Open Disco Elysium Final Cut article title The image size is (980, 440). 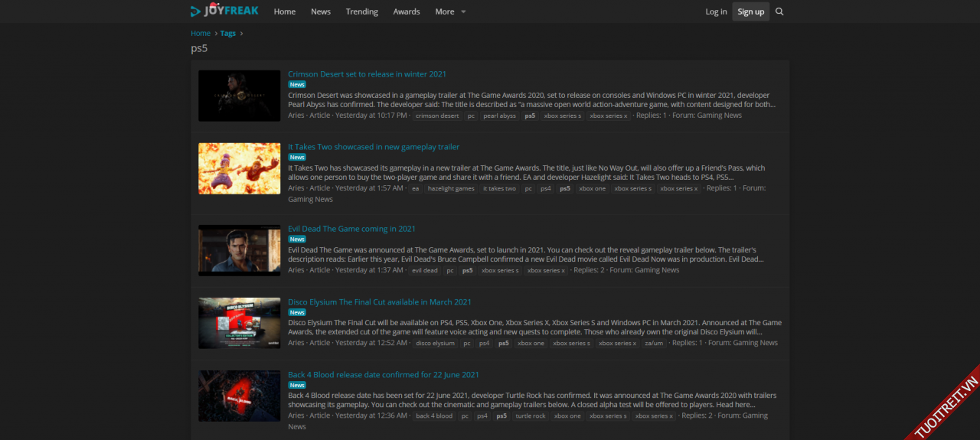coord(380,302)
